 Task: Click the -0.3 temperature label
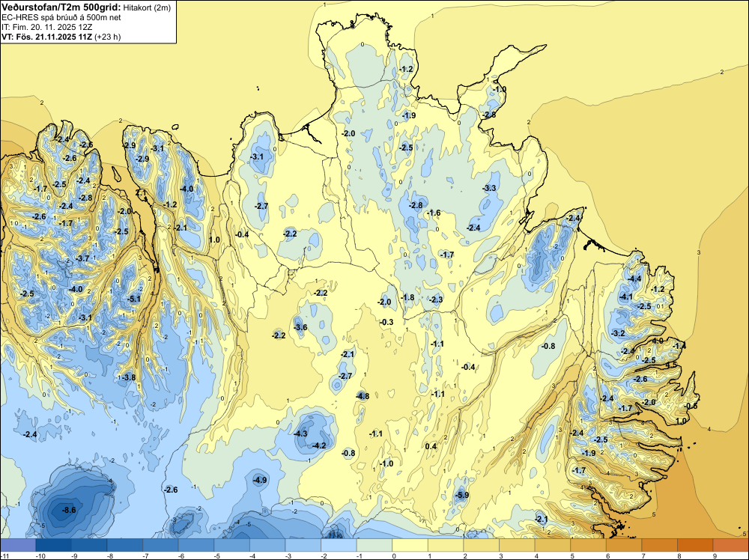(386, 322)
